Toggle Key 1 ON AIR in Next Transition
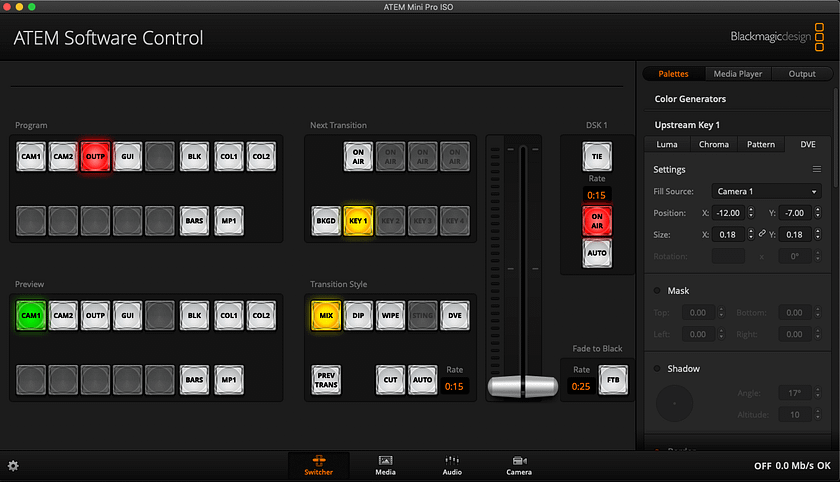Screen dimensions: 840x482 pos(358,156)
